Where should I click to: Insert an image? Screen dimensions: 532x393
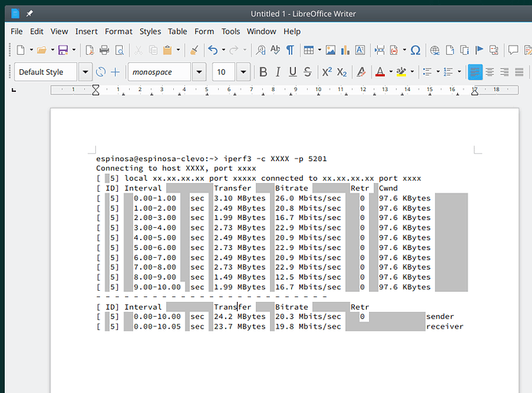tap(331, 50)
